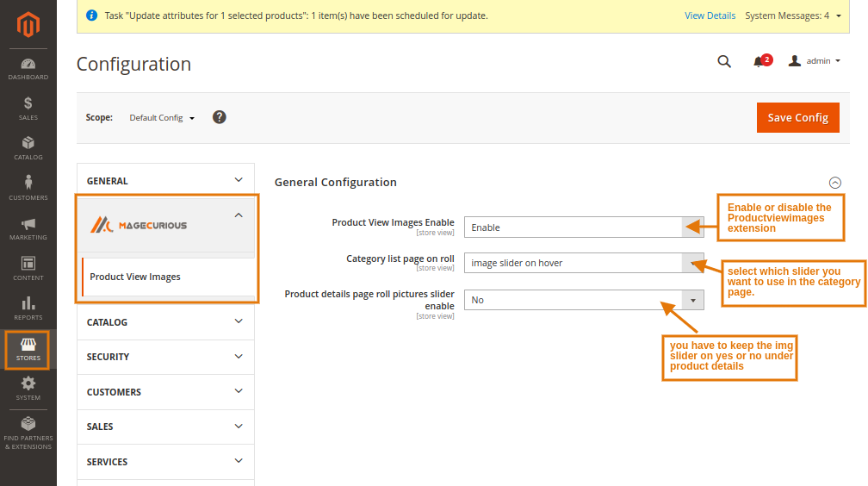The height and width of the screenshot is (486, 868).
Task: Expand the CATALOG config tab
Action: (x=165, y=322)
